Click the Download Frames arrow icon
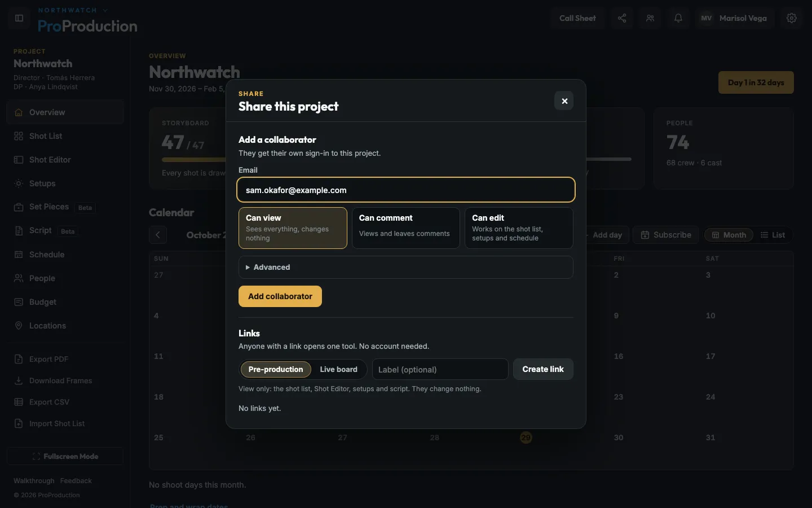Viewport: 812px width, 508px height. pos(19,380)
